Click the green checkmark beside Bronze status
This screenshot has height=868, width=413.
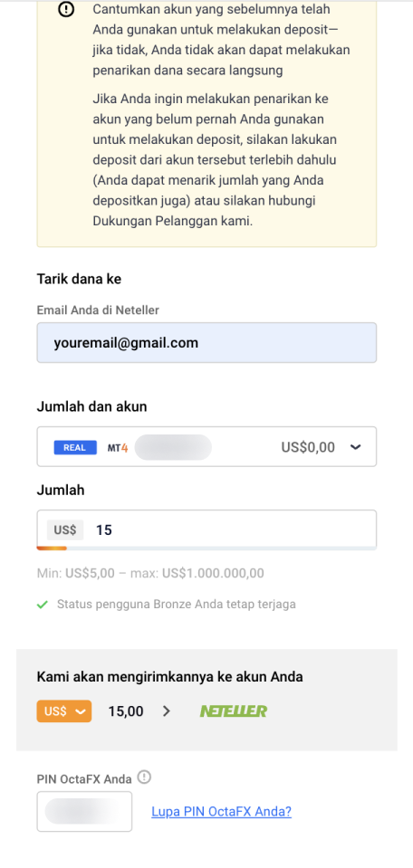[x=42, y=605]
